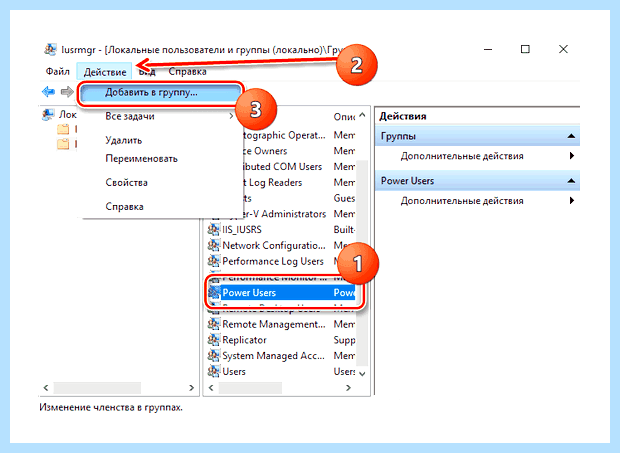Click the tree pane horizontal scrollbar thumb

pos(97,388)
